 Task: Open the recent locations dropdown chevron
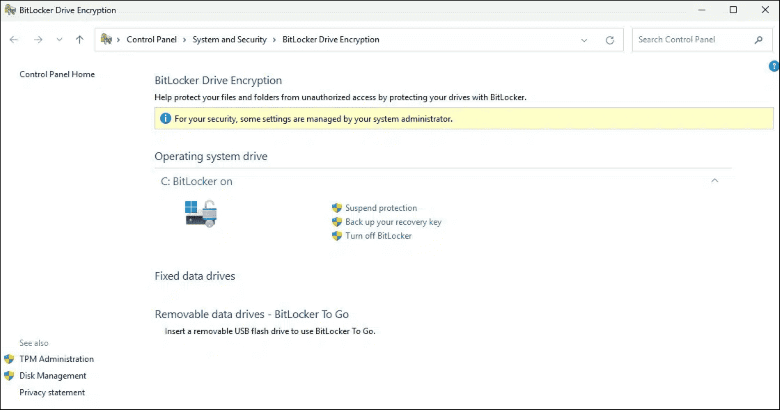[59, 40]
